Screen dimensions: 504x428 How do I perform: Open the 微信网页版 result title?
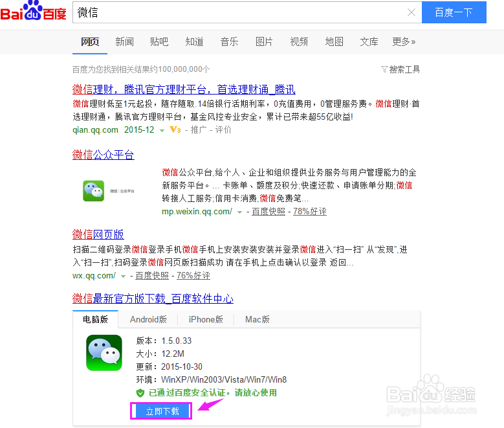pos(98,234)
